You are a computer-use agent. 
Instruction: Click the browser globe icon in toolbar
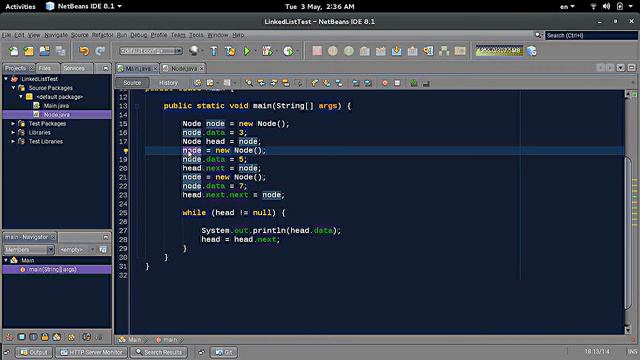pyautogui.click(x=194, y=51)
